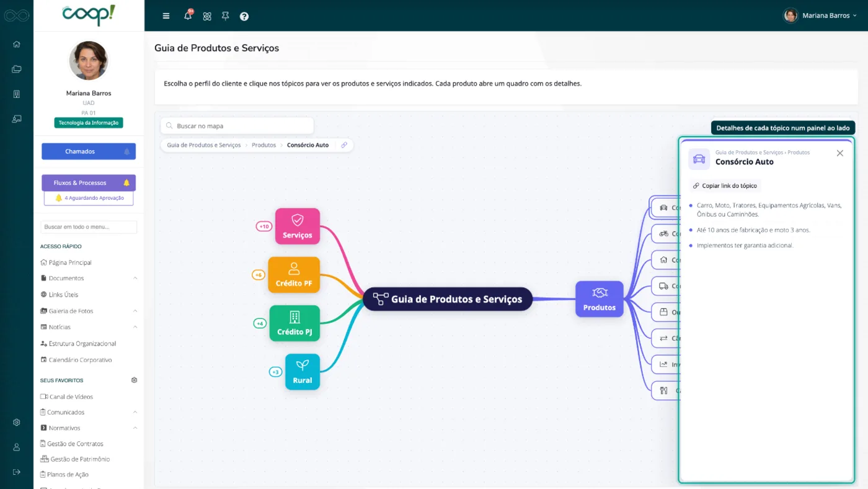Click the truck node in the mind map
868x489 pixels.
tap(665, 286)
